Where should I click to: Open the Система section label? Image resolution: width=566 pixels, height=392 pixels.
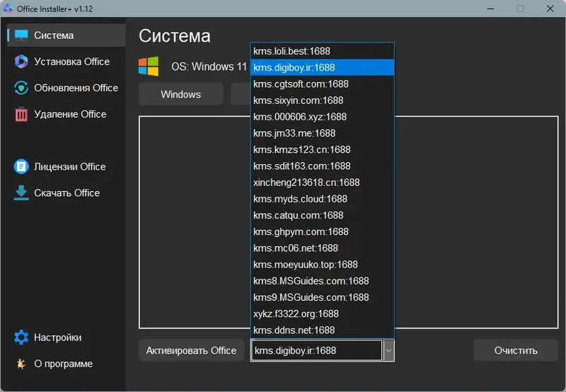click(x=54, y=35)
